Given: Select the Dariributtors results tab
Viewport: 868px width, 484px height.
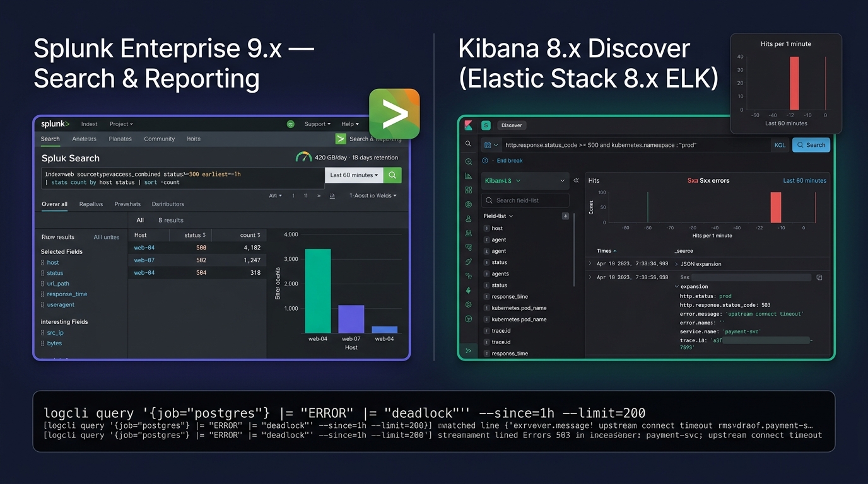Looking at the screenshot, I should point(168,204).
